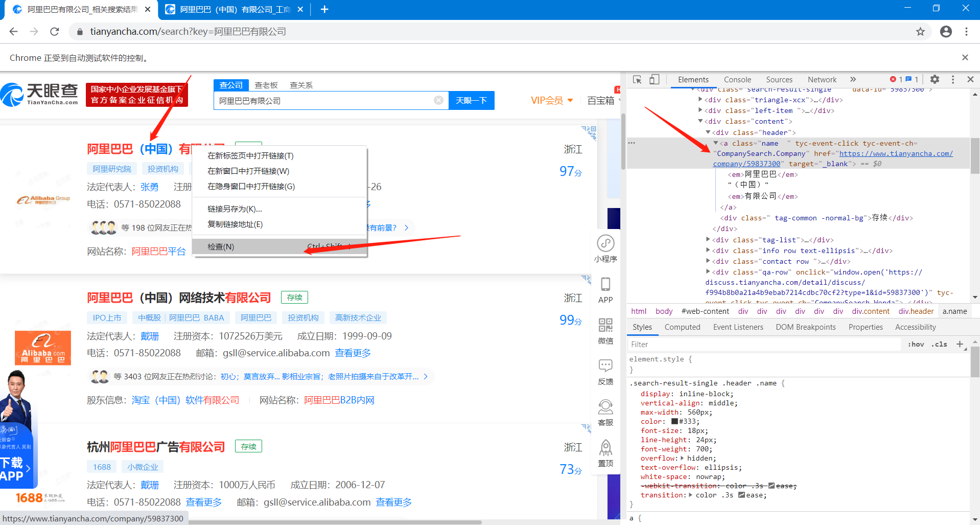Screen dimensions: 980x525
Task: Bookmark this page with the star icon
Action: point(920,32)
